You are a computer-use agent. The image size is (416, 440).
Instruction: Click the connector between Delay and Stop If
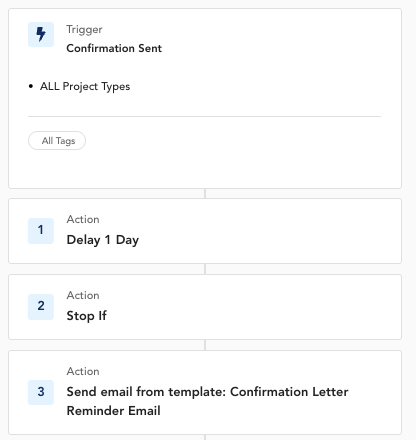click(x=205, y=269)
